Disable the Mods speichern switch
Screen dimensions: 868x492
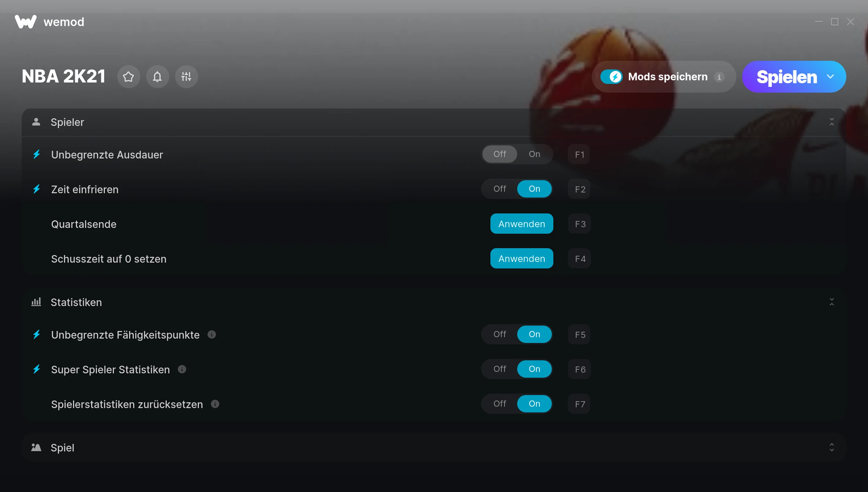(x=612, y=77)
